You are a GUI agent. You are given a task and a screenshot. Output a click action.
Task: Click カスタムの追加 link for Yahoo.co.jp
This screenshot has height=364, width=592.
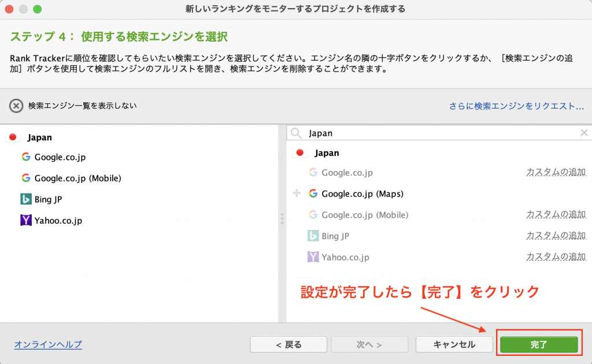556,257
